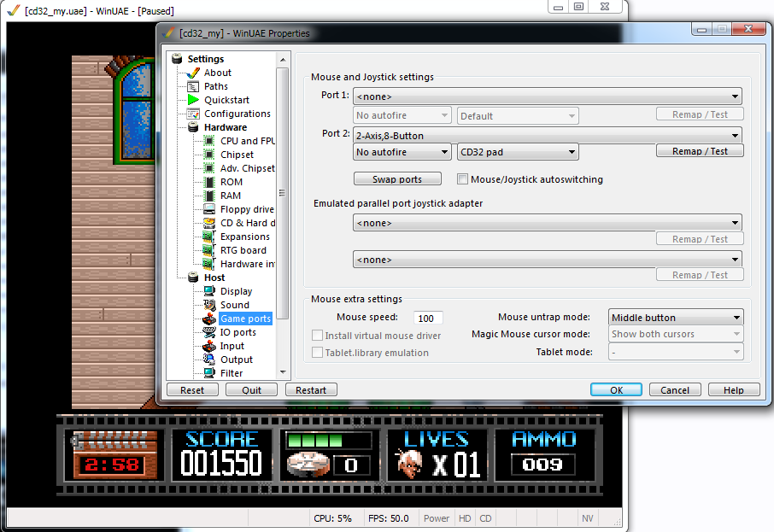Click the Reset button
774x532 pixels.
[x=192, y=390]
